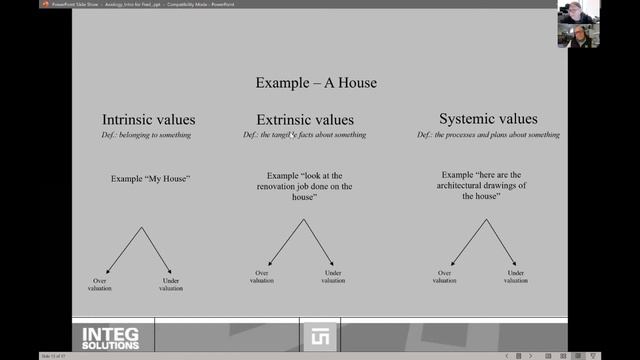Viewport: 640px width, 360px height.
Task: Click the square emblem logo in the footer
Action: (320, 337)
